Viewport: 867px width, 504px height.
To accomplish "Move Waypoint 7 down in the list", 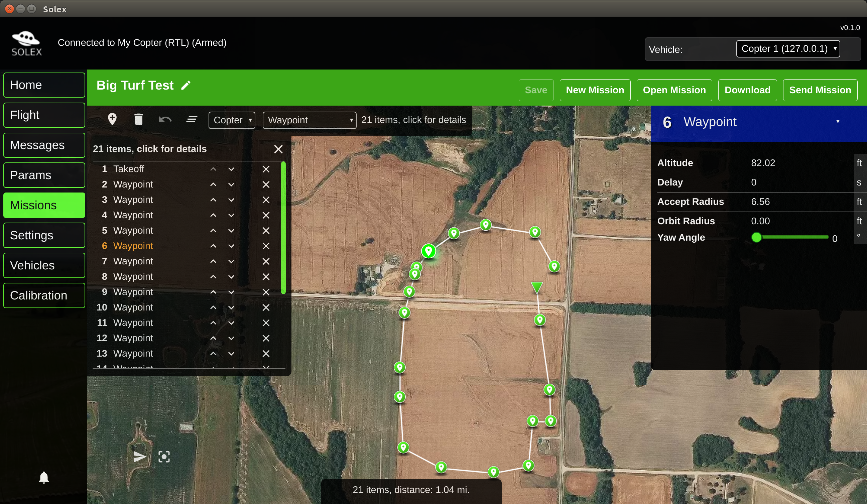I will tap(231, 261).
